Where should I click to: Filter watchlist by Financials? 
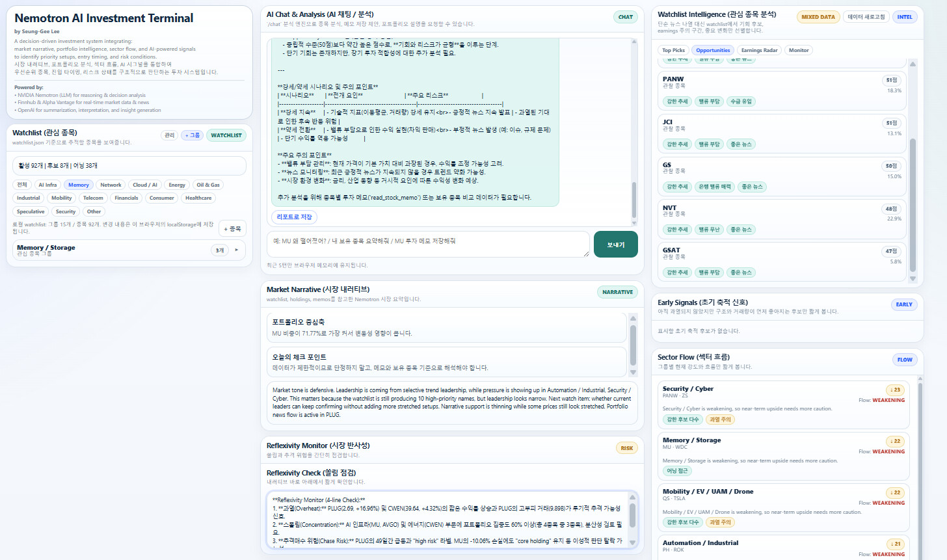[126, 198]
